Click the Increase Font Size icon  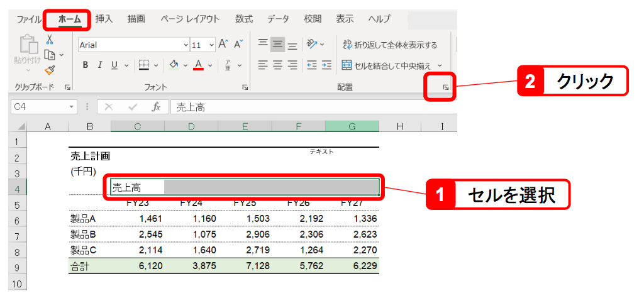(224, 45)
